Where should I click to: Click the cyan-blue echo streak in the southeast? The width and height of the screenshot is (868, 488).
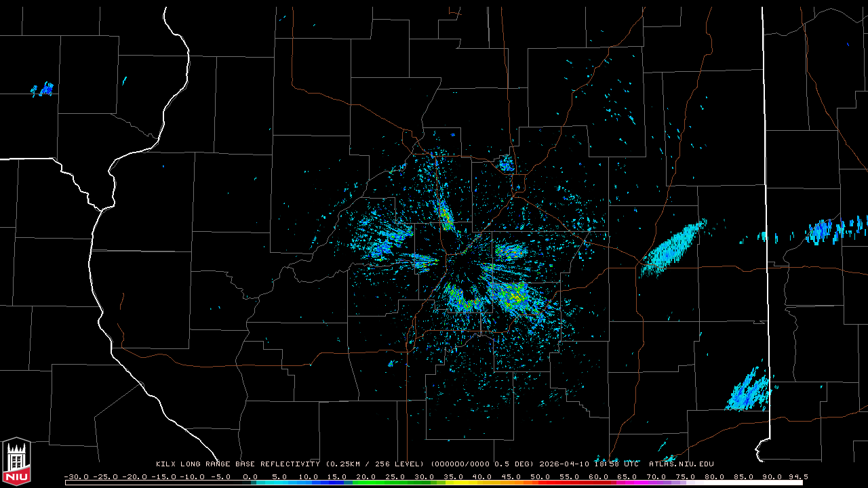tap(749, 391)
